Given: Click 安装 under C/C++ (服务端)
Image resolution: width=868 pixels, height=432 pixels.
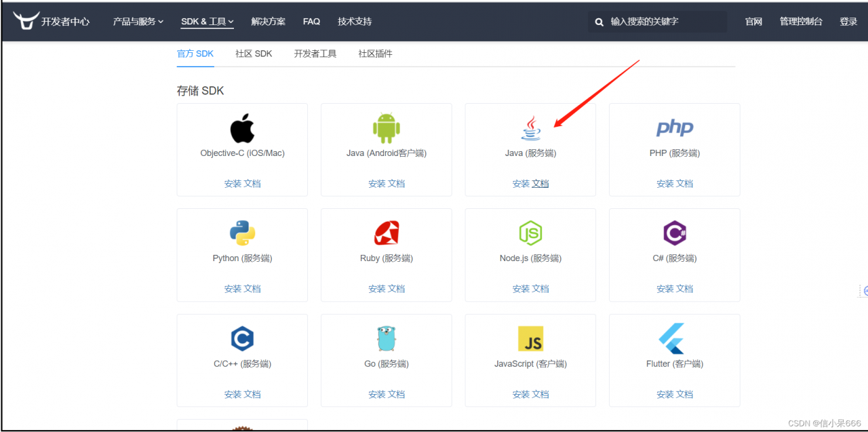Looking at the screenshot, I should click(233, 395).
